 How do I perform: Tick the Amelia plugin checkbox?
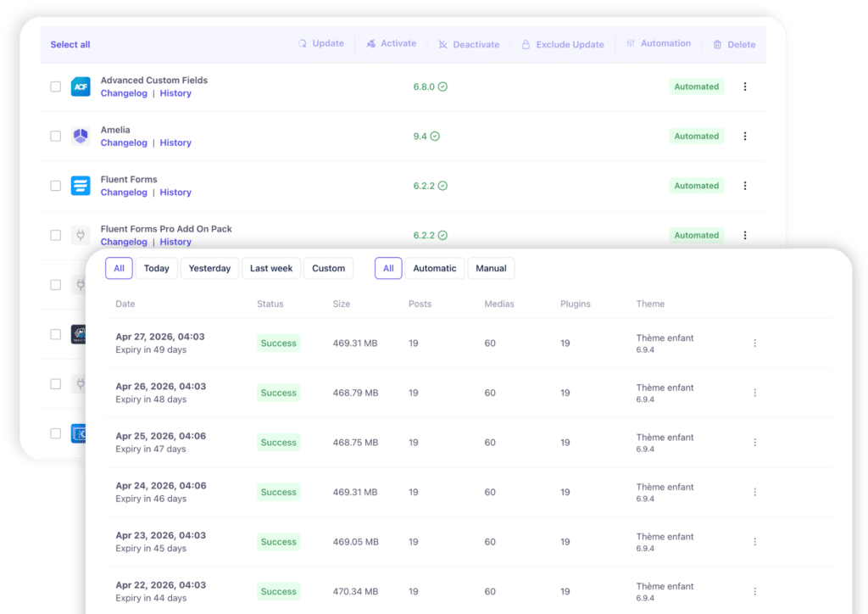[55, 137]
